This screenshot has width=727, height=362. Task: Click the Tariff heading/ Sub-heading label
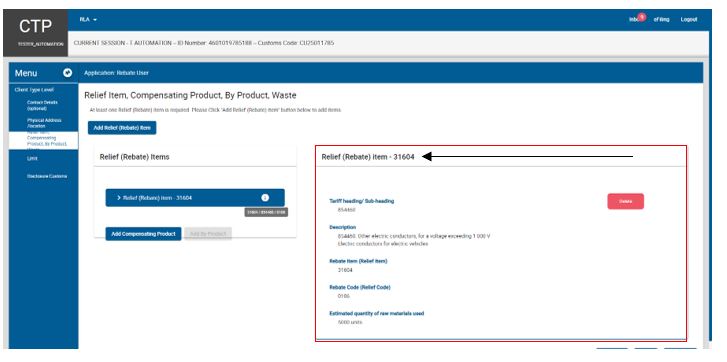tap(362, 201)
